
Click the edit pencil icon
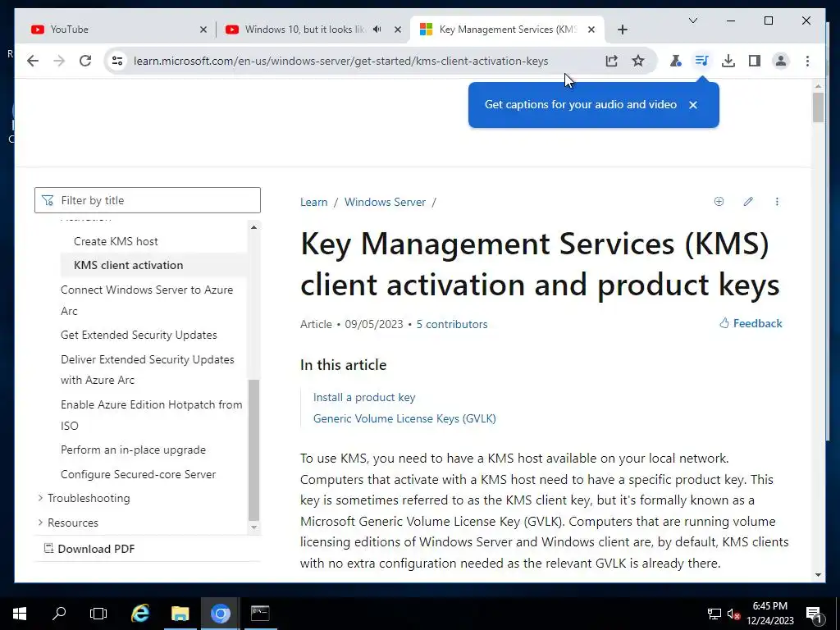pos(748,202)
